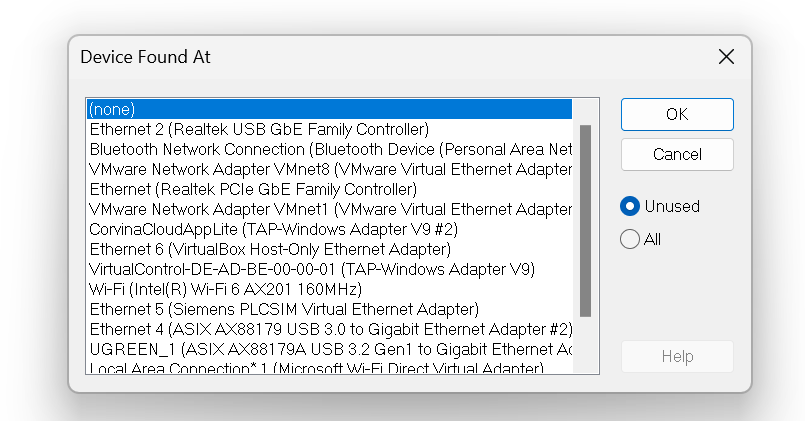
Task: Confirm selection with OK button
Action: (677, 114)
